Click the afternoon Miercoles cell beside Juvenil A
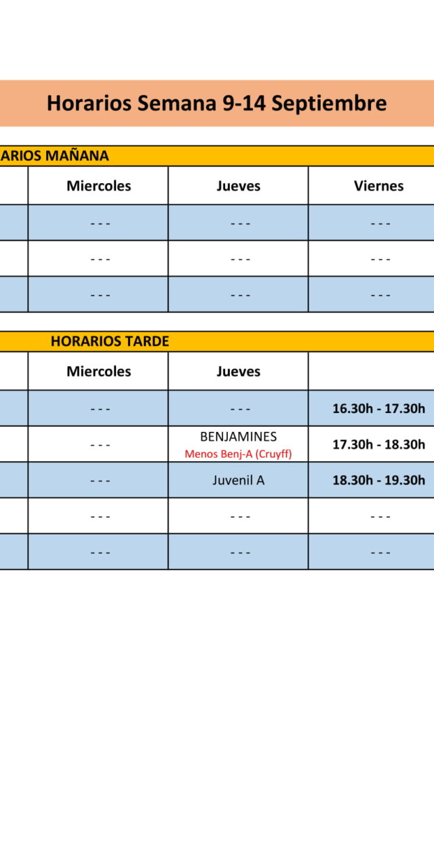The width and height of the screenshot is (434, 868). (98, 480)
